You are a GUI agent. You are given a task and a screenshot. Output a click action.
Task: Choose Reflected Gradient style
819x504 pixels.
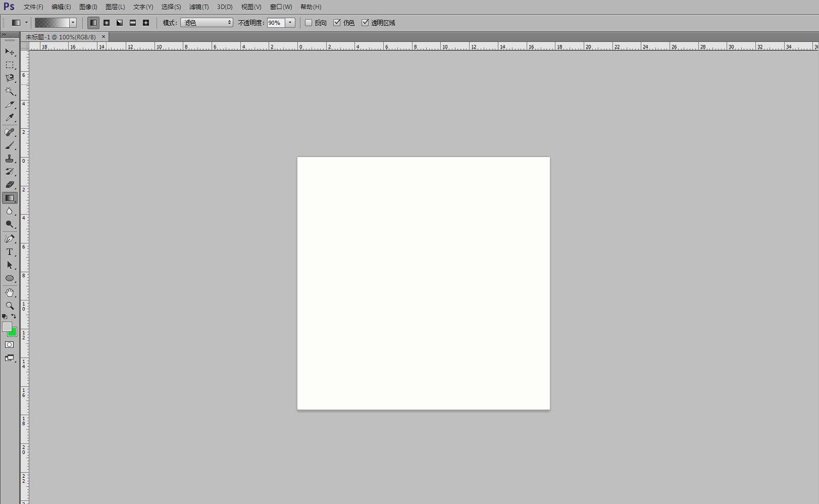[133, 23]
